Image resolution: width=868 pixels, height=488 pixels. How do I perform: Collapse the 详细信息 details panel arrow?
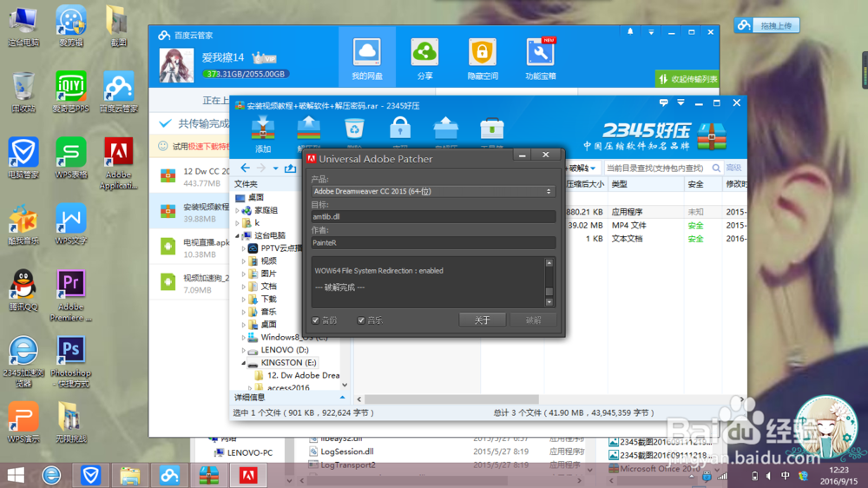(342, 397)
